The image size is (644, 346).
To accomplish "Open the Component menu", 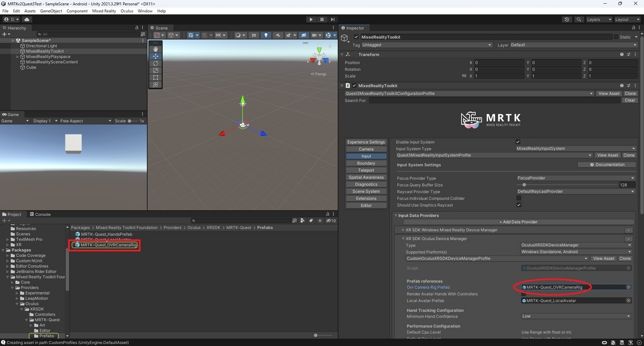I will coord(77,11).
